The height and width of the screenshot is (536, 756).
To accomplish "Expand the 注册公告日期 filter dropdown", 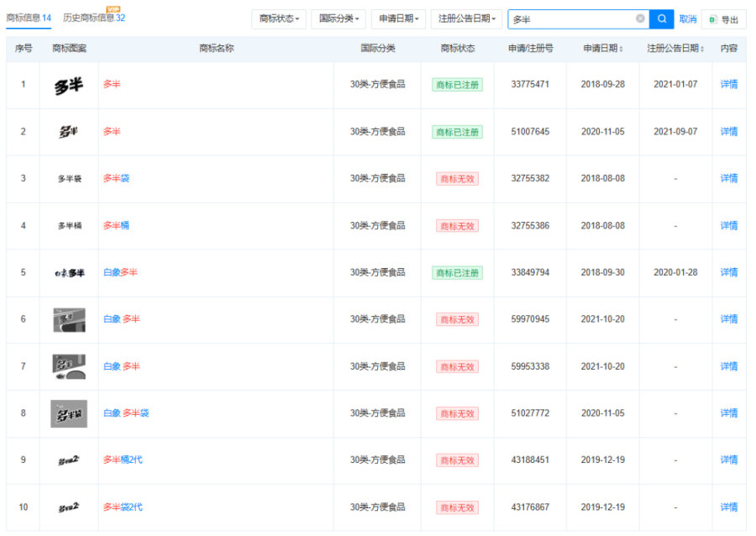I will tap(465, 18).
